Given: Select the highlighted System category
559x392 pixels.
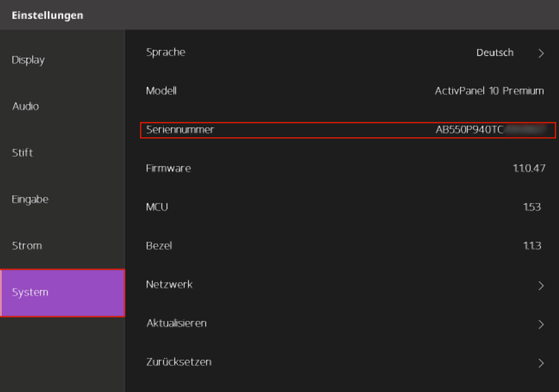Looking at the screenshot, I should pyautogui.click(x=62, y=293).
